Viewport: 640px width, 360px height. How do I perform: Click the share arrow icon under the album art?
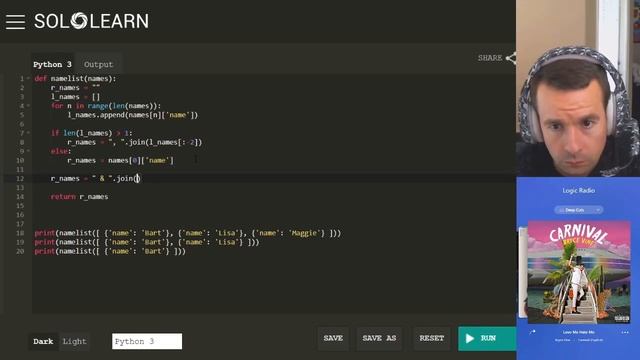coord(532,332)
